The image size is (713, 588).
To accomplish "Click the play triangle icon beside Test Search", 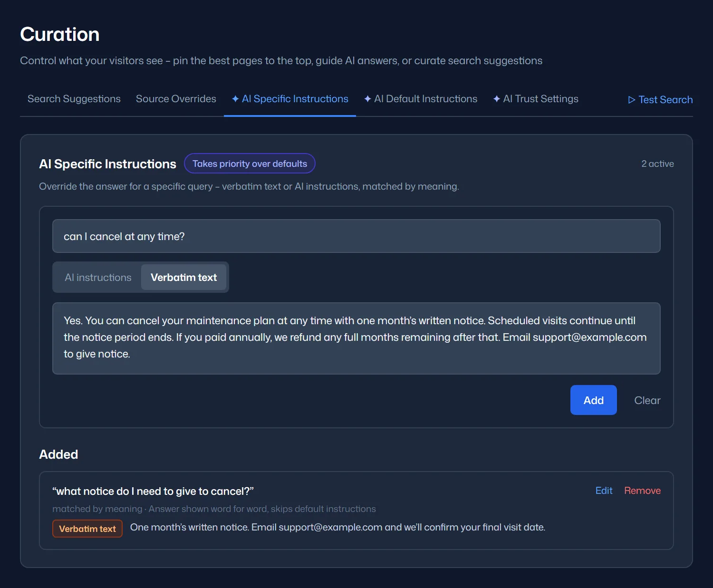I will coord(632,100).
